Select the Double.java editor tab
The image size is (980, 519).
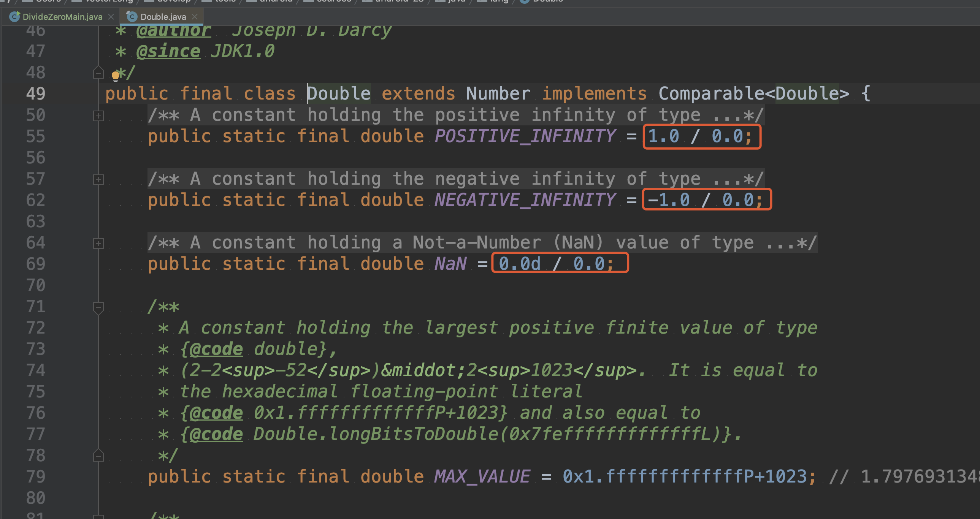[x=163, y=17]
